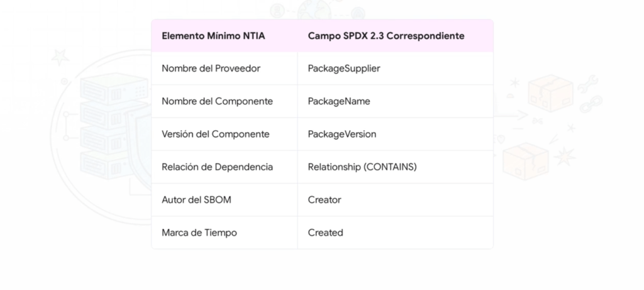The height and width of the screenshot is (290, 644).
Task: Click the "Campo SPDX 2.3 Correspondiente" header
Action: click(x=386, y=36)
